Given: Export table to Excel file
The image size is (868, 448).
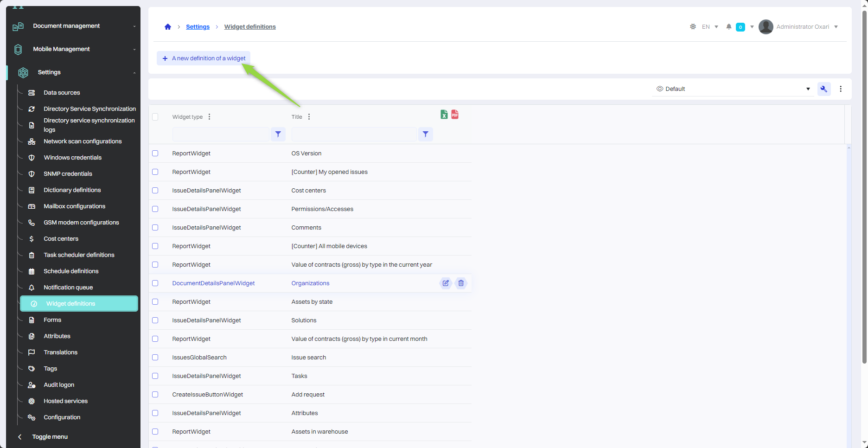Looking at the screenshot, I should [444, 115].
